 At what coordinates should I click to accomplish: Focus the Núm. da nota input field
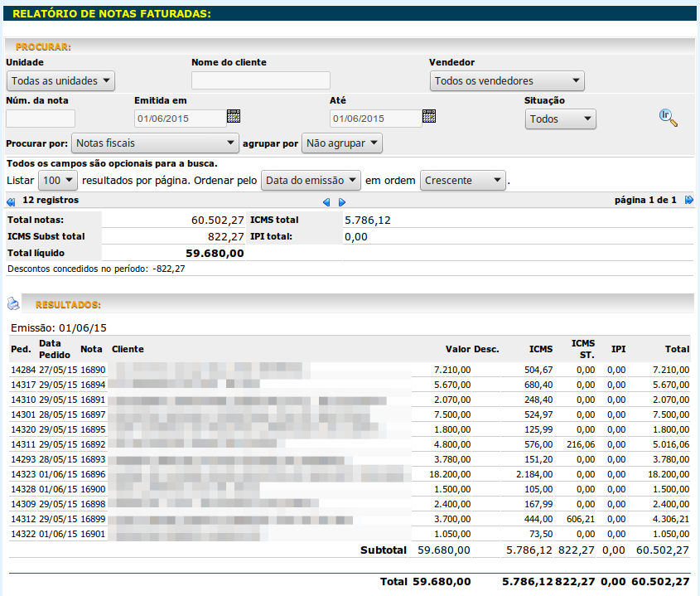(x=41, y=119)
